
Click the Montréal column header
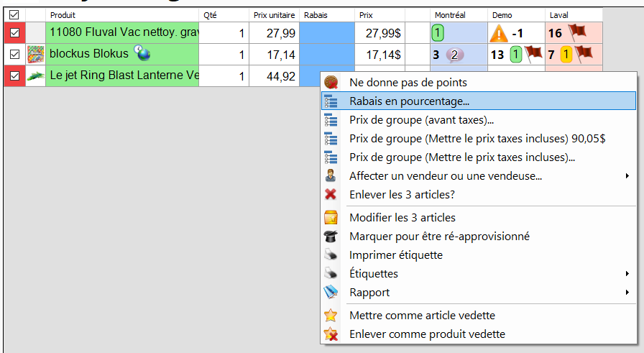tap(459, 15)
